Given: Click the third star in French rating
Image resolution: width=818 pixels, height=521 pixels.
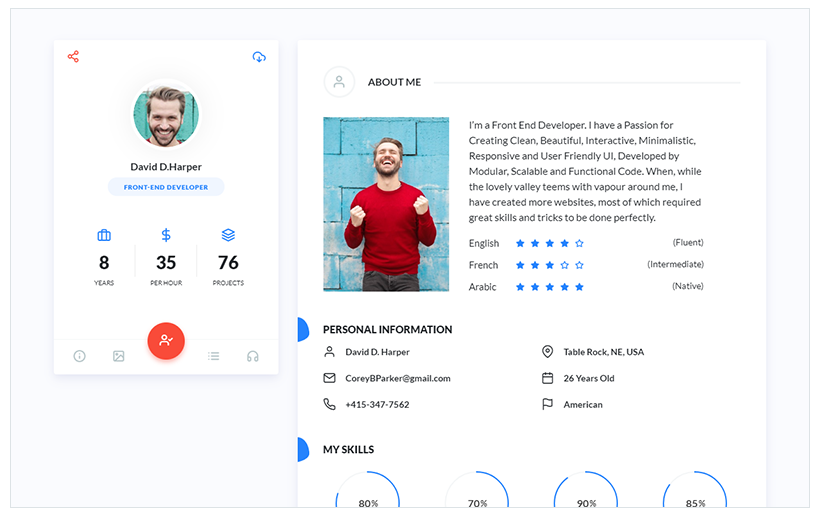Looking at the screenshot, I should 550,265.
